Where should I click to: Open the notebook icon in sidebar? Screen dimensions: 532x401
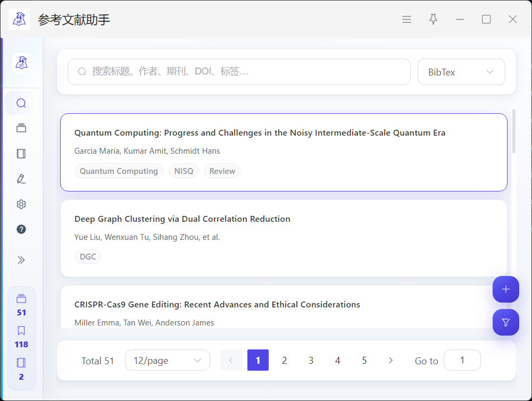(x=21, y=154)
